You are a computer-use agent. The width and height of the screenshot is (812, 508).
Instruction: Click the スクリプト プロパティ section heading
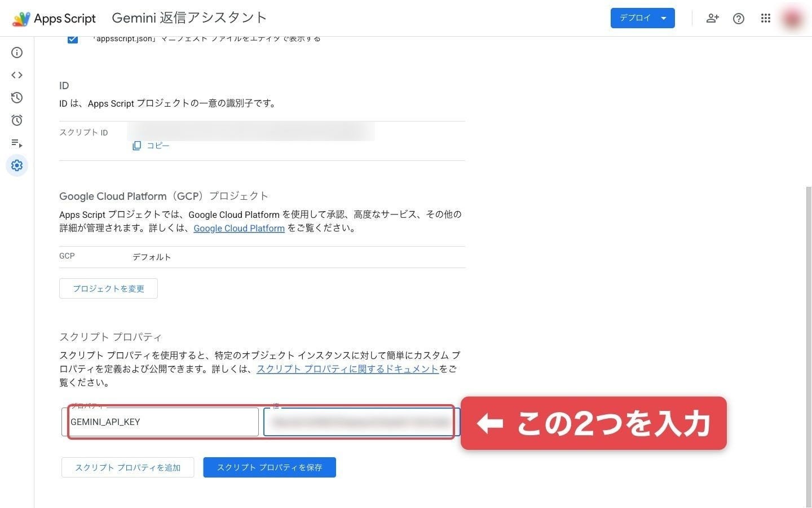pos(111,337)
